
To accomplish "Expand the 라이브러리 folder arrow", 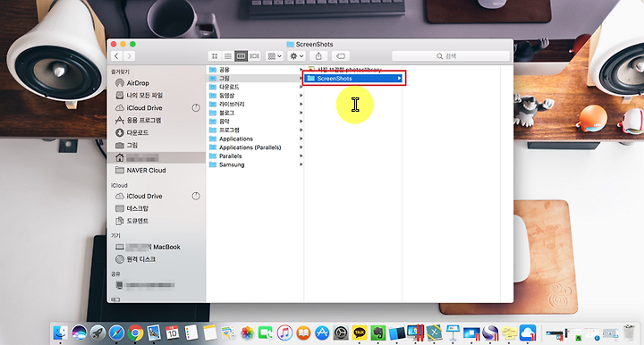I will coord(301,105).
